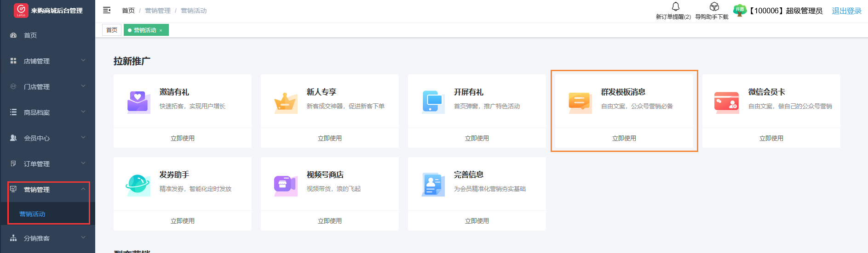Viewport: 868px width, 253px height.
Task: Click the 视频号商店 video camera icon
Action: (286, 185)
